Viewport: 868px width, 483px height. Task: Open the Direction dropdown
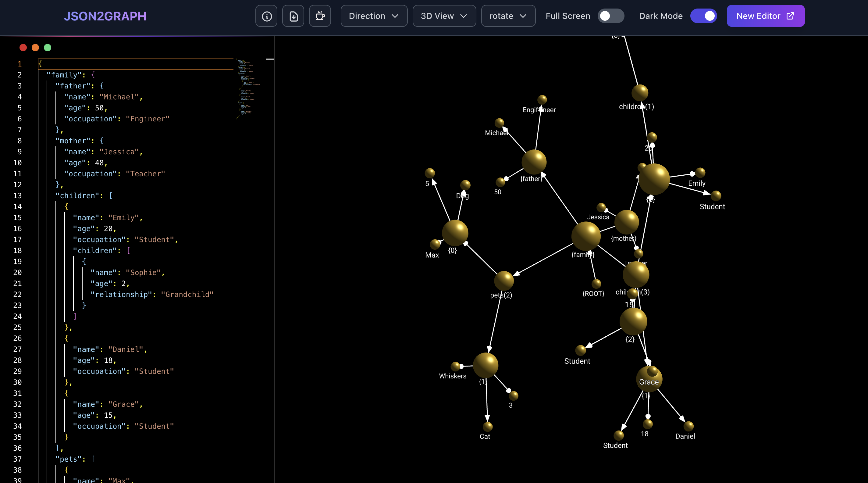[x=374, y=16]
